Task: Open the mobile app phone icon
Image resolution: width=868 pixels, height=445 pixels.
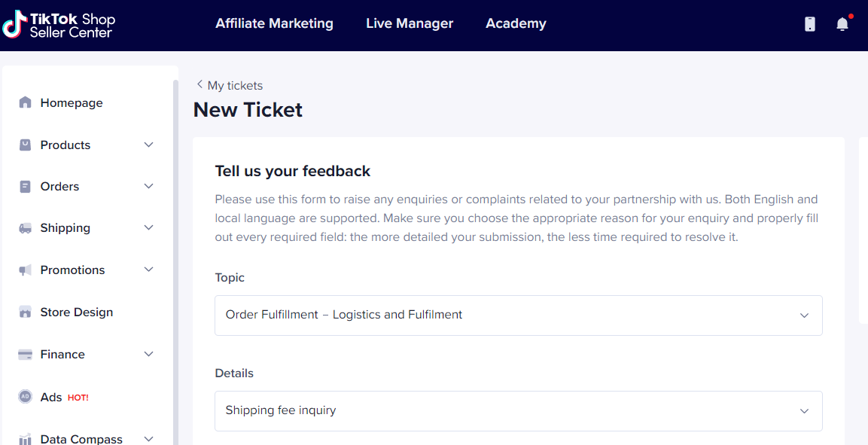Action: [x=810, y=24]
